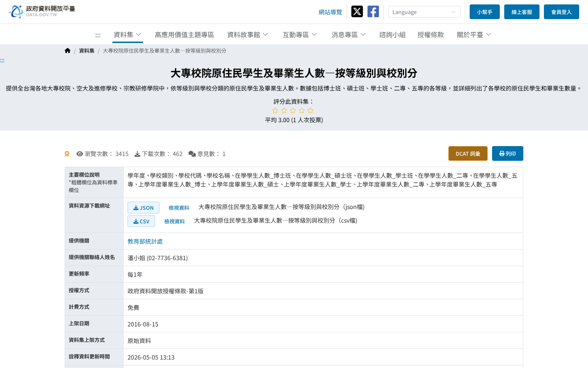Expand the 關於平臺 menu

pos(474,35)
